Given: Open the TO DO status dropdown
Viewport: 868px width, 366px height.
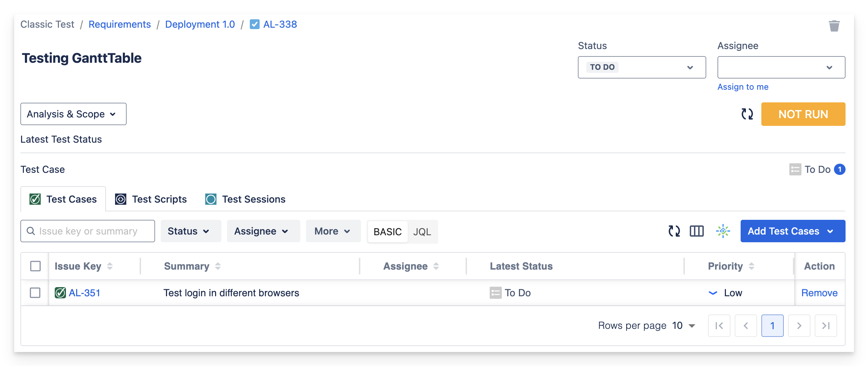Looking at the screenshot, I should pyautogui.click(x=642, y=67).
